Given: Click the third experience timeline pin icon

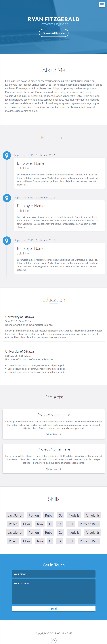Looking at the screenshot, I should pyautogui.click(x=7, y=241).
